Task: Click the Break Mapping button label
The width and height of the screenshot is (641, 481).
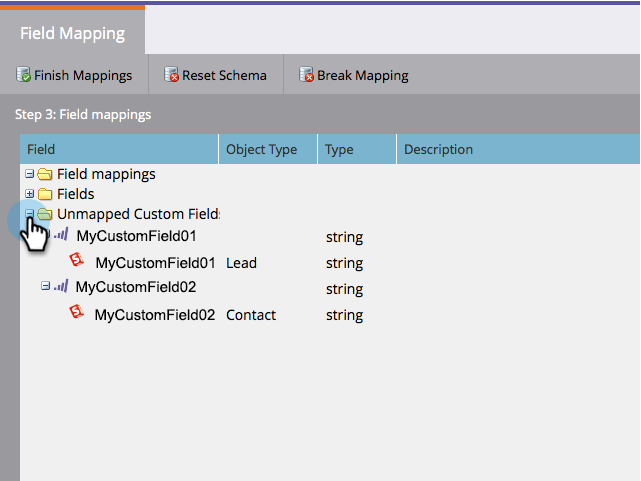Action: point(363,75)
